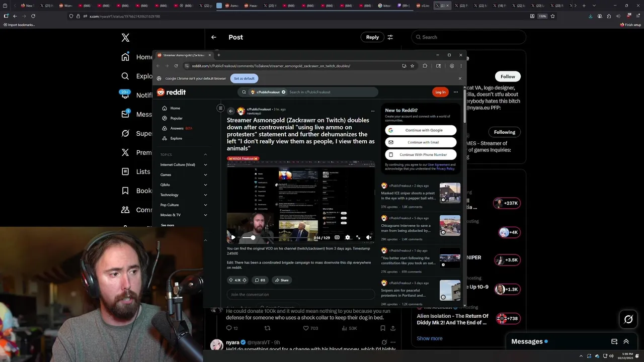Expand Internet Culture (Viral) topic
This screenshot has height=362, width=644.
(x=205, y=164)
